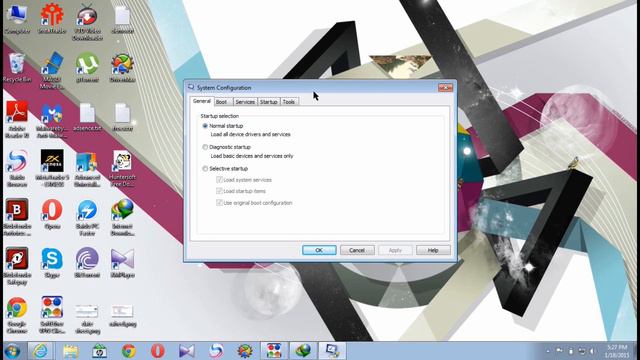Open the Windows Start menu
Image resolution: width=640 pixels, height=360 pixels.
[x=13, y=351]
